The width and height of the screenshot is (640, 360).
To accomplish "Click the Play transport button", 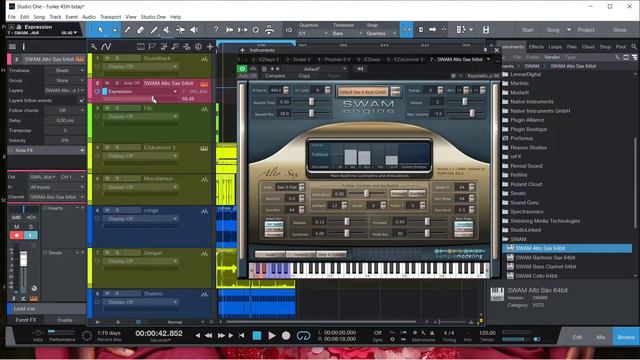I will (271, 336).
